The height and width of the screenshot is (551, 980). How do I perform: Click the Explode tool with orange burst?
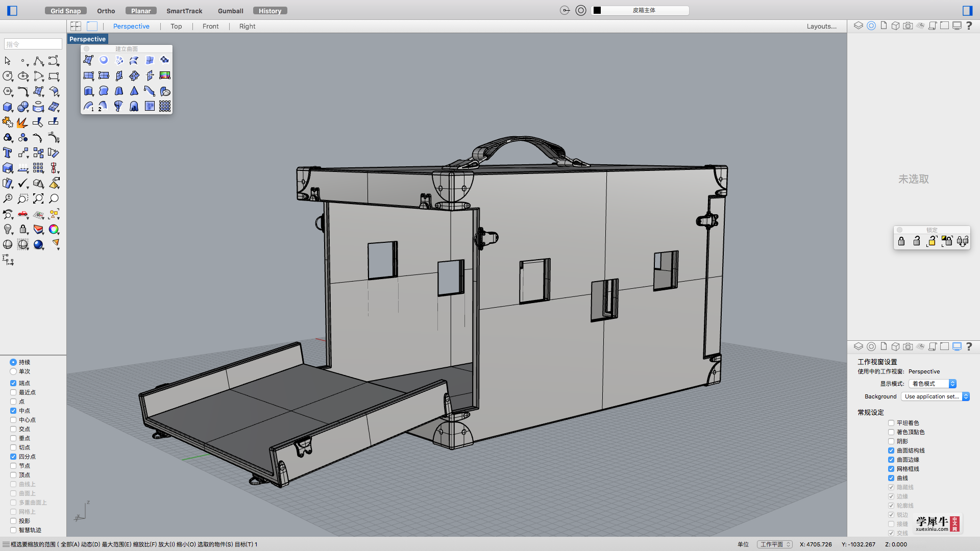click(x=22, y=122)
